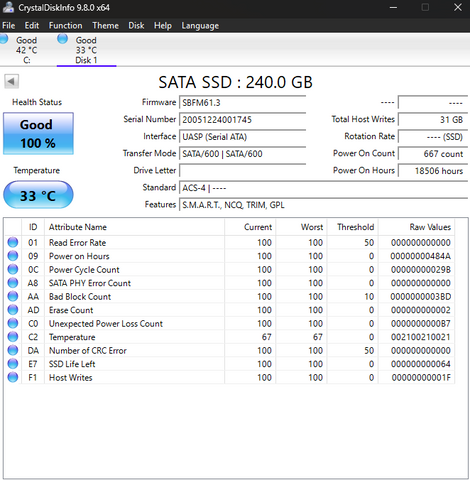The width and height of the screenshot is (470, 480).
Task: Click the status circle for Number of CRC Error
Action: pyautogui.click(x=13, y=350)
